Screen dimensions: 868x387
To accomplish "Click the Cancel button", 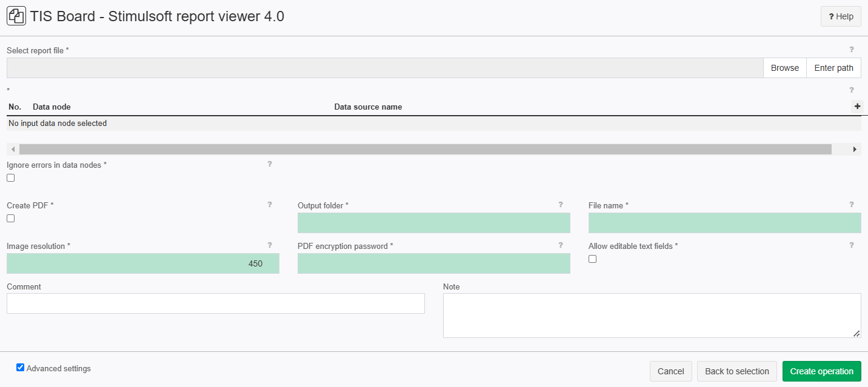I will point(670,371).
